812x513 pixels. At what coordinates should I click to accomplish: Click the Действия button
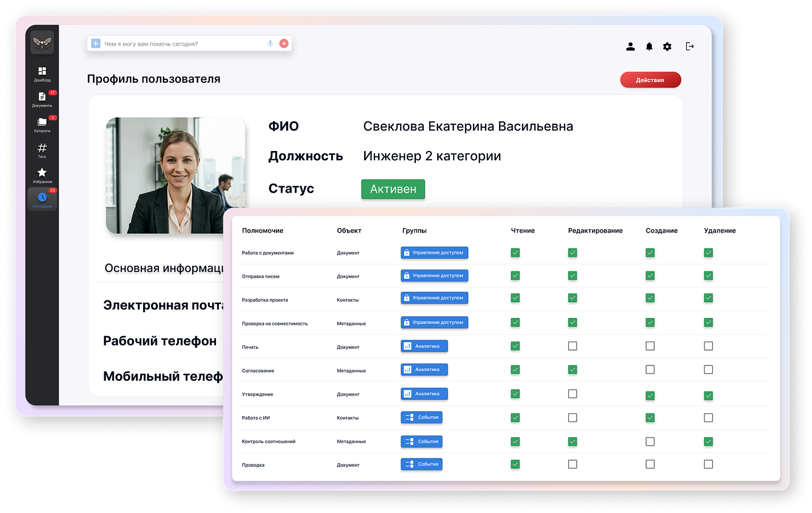click(x=650, y=80)
